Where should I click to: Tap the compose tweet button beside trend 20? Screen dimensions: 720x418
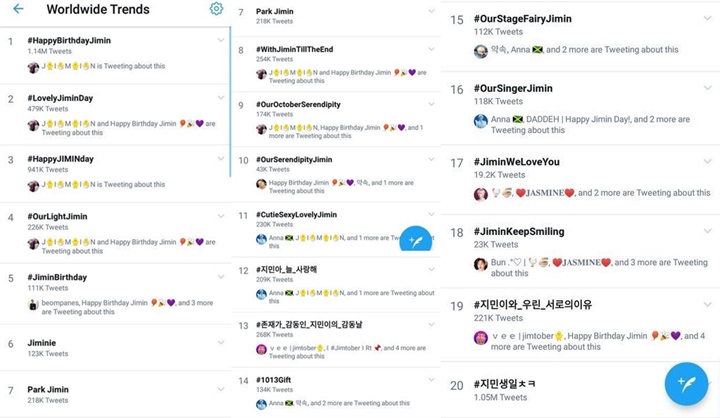(686, 384)
